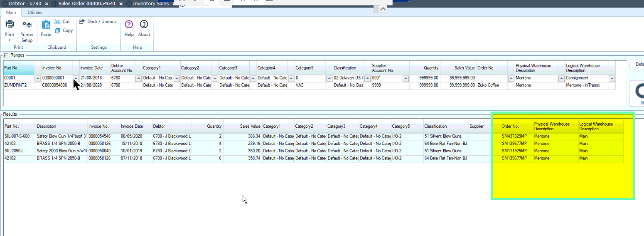Switch to the Utilities ribbon tab

(35, 12)
